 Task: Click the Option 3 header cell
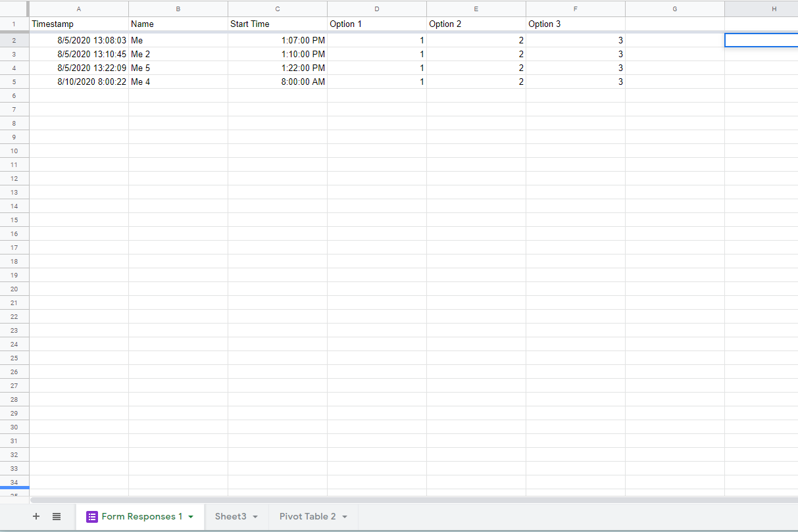pos(575,24)
